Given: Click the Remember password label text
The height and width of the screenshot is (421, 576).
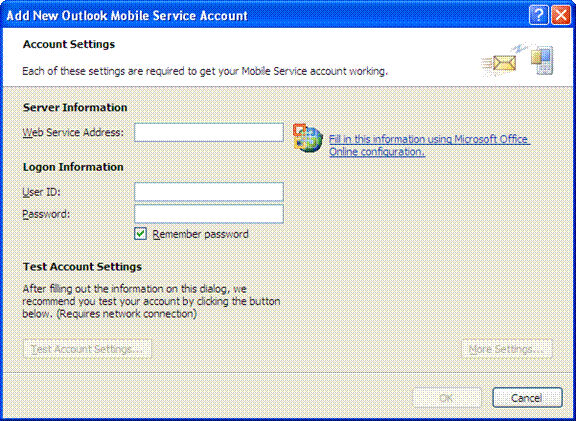Looking at the screenshot, I should (x=201, y=234).
